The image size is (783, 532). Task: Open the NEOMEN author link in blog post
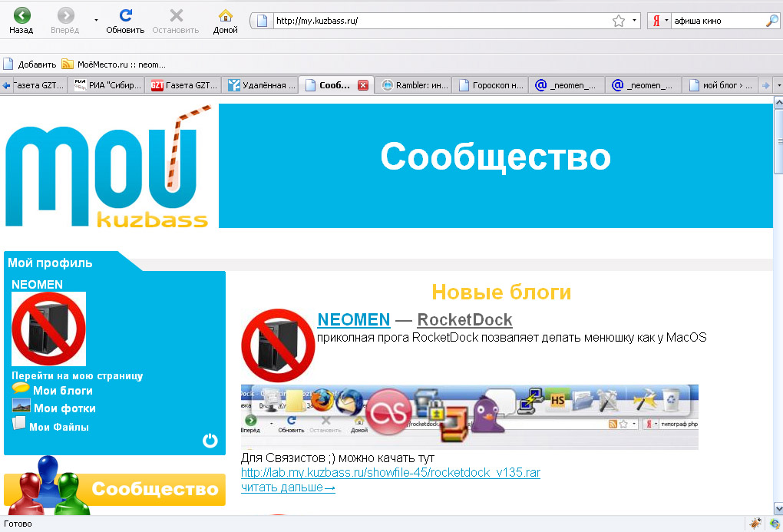pyautogui.click(x=354, y=319)
